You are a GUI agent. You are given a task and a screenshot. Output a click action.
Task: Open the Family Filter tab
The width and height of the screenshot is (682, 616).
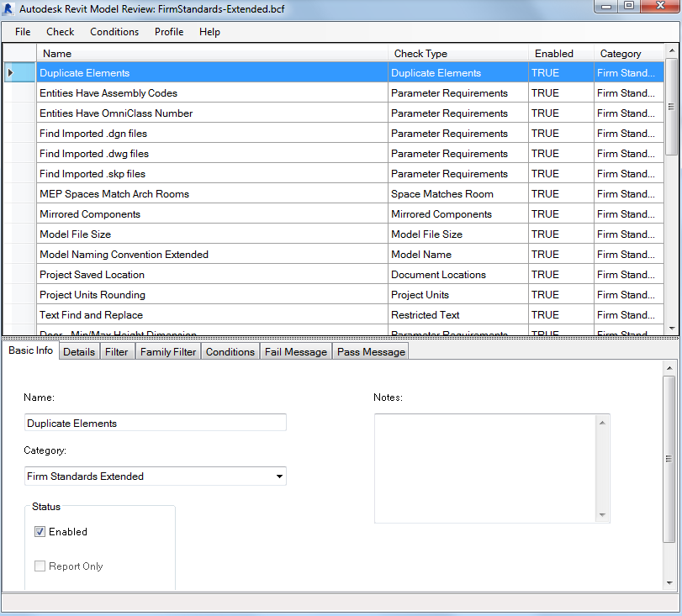(168, 351)
